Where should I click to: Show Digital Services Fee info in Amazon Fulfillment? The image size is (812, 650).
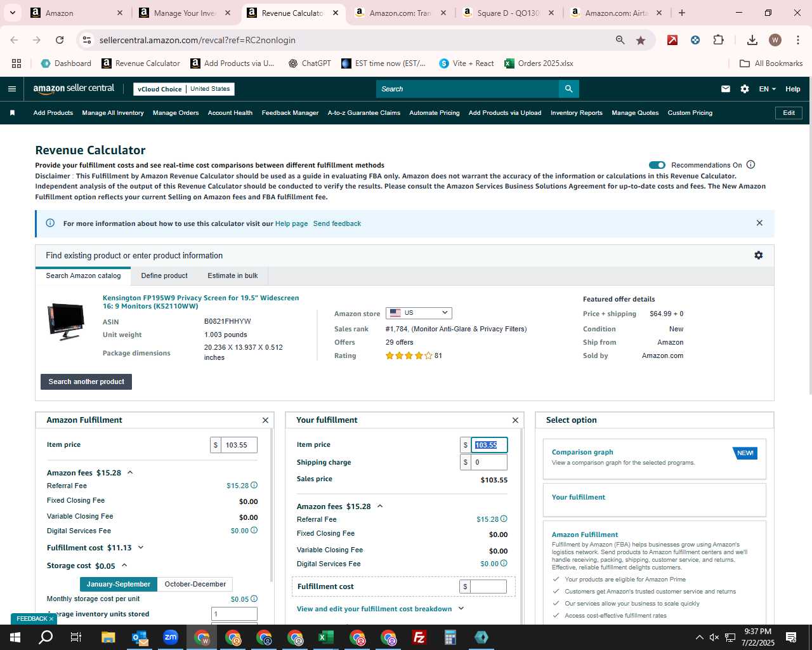[254, 531]
